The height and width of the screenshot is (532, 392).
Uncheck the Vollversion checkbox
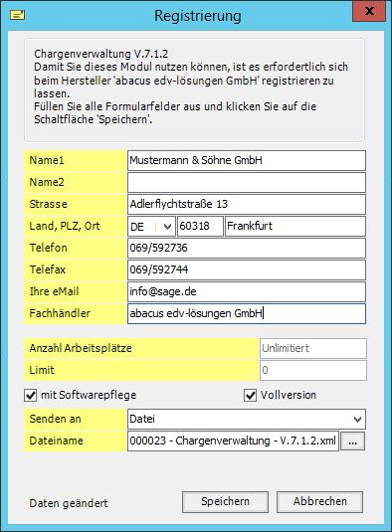pyautogui.click(x=250, y=395)
